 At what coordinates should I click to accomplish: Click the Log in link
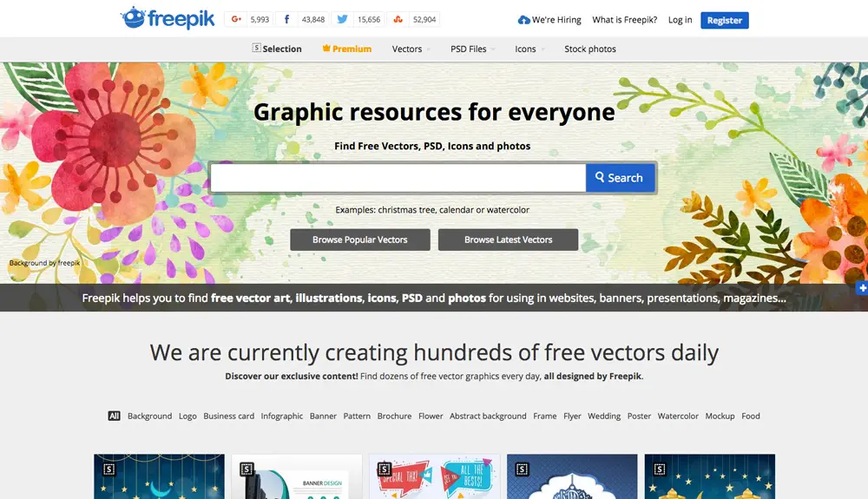pos(680,20)
